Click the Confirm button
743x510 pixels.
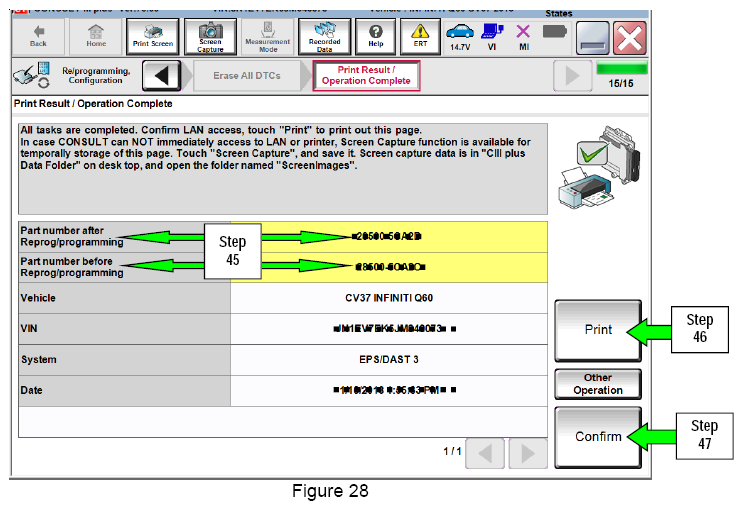coord(598,437)
